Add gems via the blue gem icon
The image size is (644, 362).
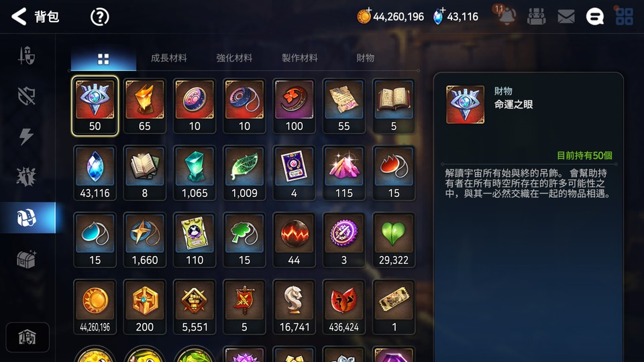(439, 16)
